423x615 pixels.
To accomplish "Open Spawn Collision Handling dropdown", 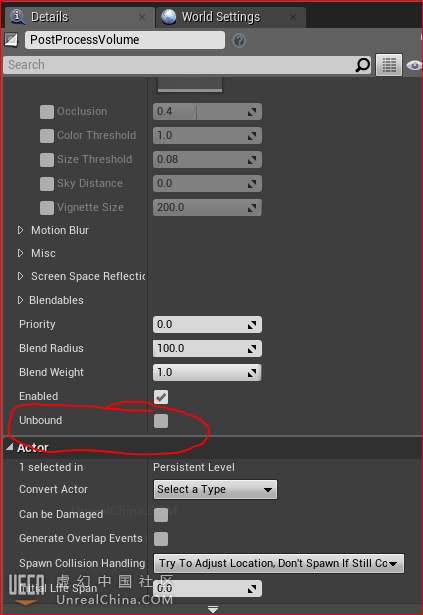I will (279, 564).
